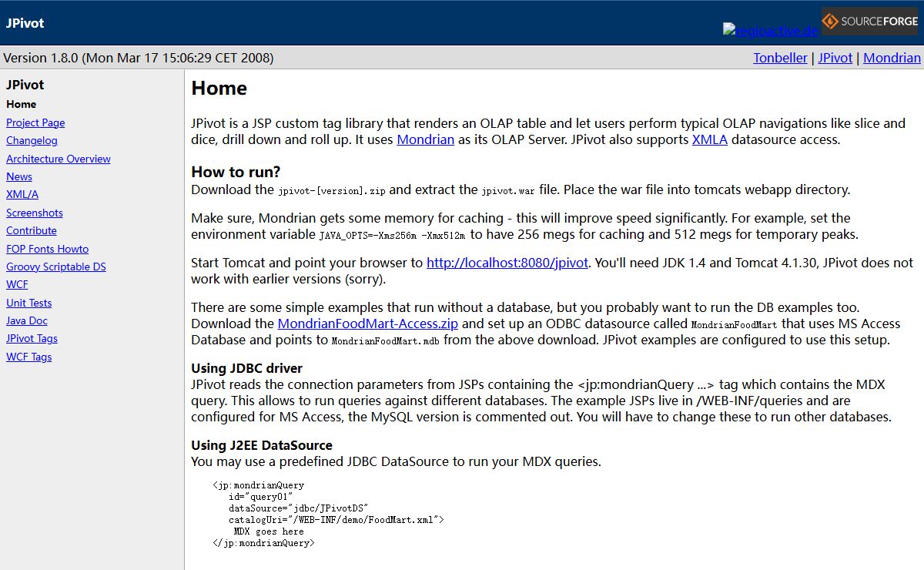Open the Tonbeller link in header
The image size is (924, 570).
780,58
